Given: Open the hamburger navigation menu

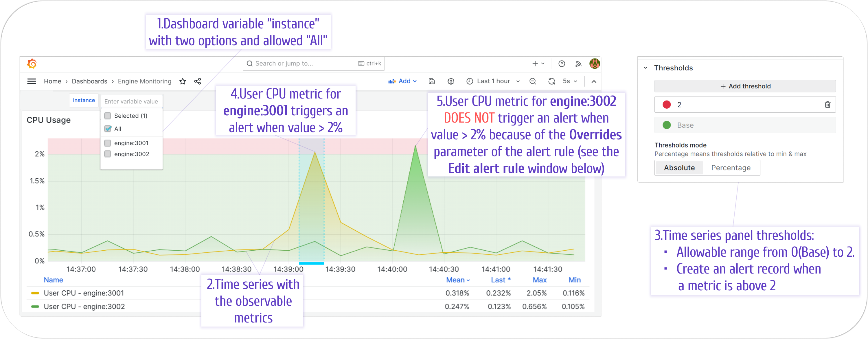Looking at the screenshot, I should coord(32,81).
